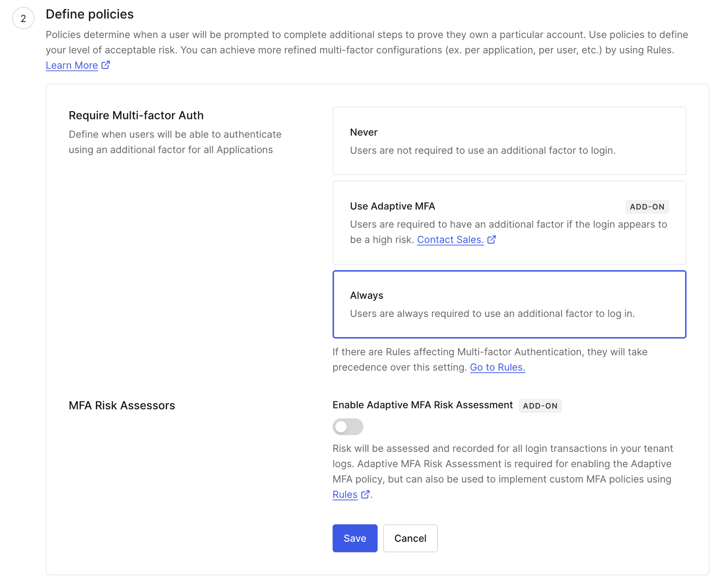Click the external link icon beside Learn More
Screen dimensions: 728x585
(x=105, y=65)
